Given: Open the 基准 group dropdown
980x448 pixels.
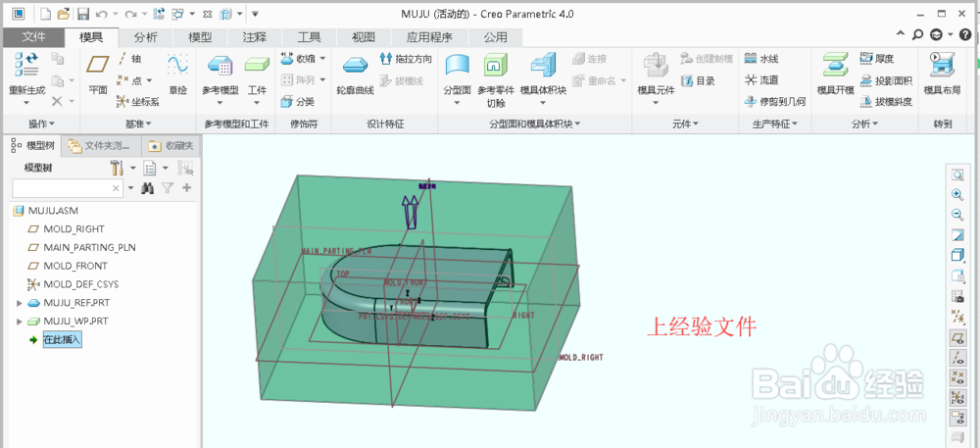Looking at the screenshot, I should [138, 124].
